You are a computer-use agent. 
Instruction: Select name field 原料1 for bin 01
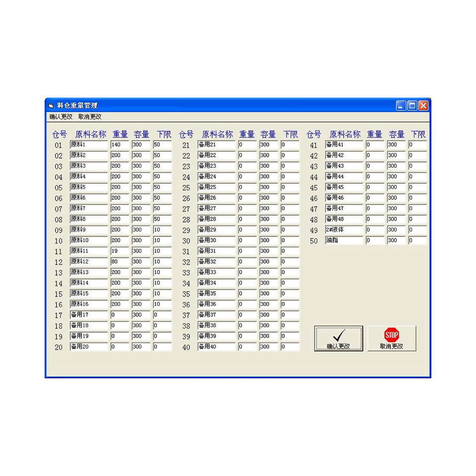click(x=89, y=145)
